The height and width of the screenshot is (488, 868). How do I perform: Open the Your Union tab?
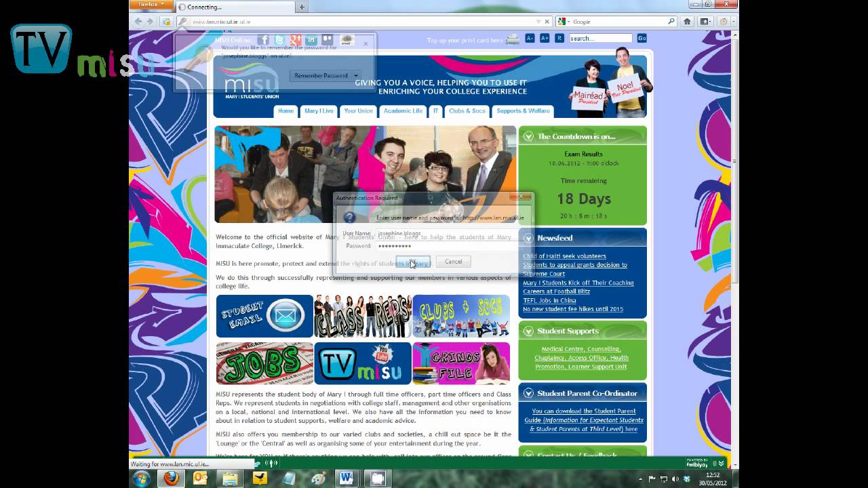coord(358,111)
